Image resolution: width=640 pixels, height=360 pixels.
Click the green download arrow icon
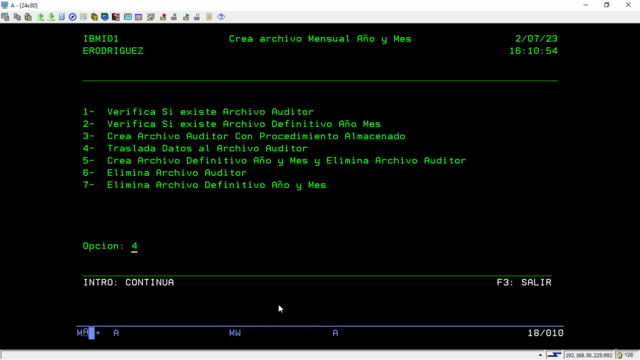[51, 17]
